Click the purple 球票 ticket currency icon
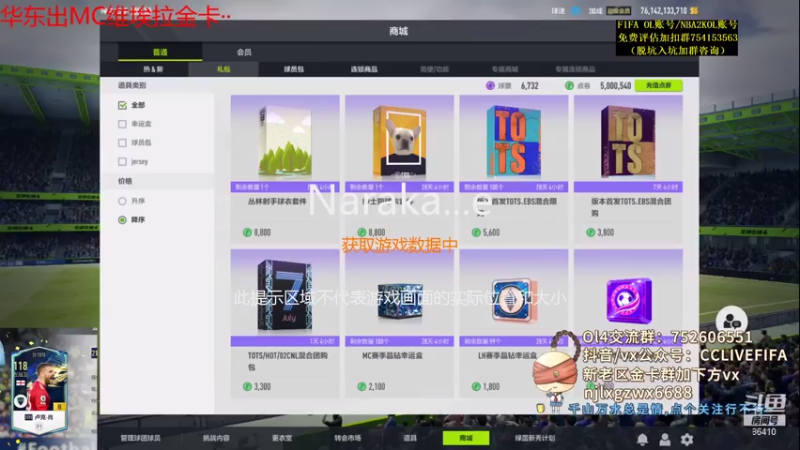The width and height of the screenshot is (800, 450). (490, 86)
